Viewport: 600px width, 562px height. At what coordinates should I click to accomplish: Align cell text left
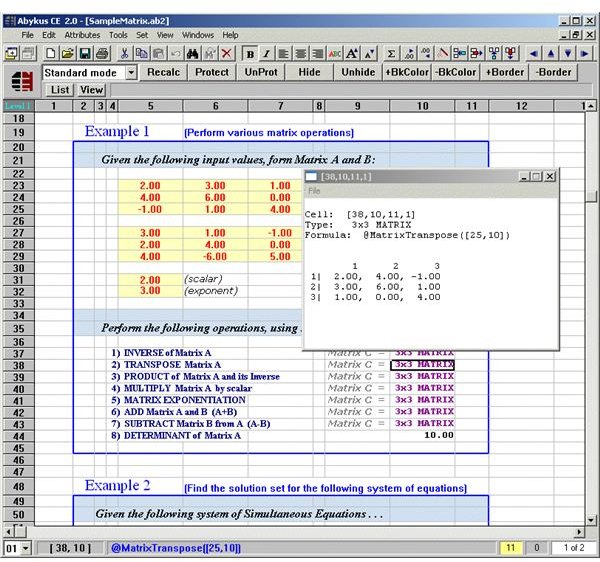(x=284, y=54)
